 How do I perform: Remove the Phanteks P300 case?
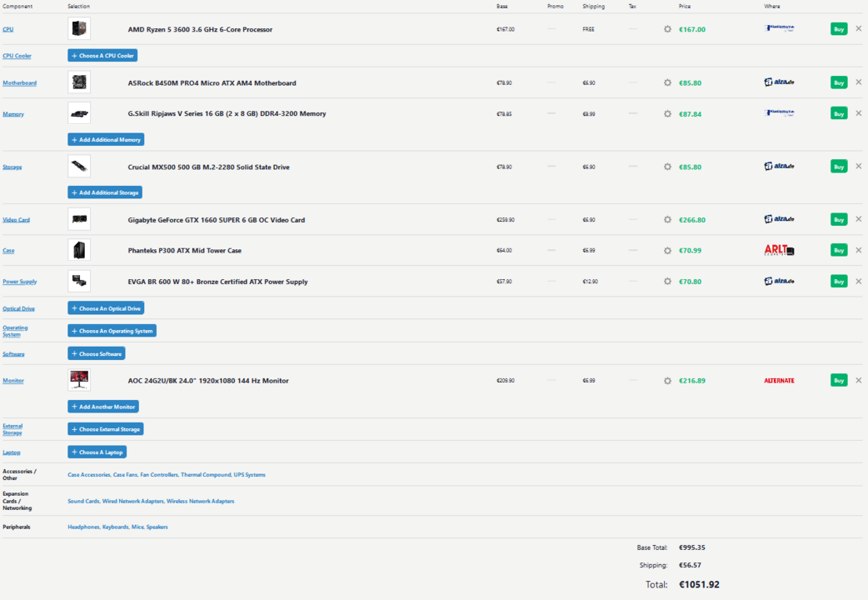(x=858, y=250)
